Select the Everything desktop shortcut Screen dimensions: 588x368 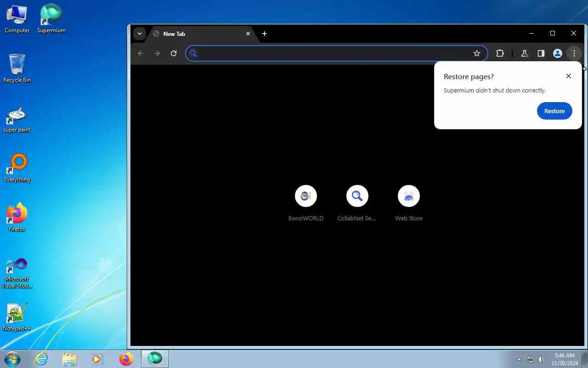pos(17,168)
